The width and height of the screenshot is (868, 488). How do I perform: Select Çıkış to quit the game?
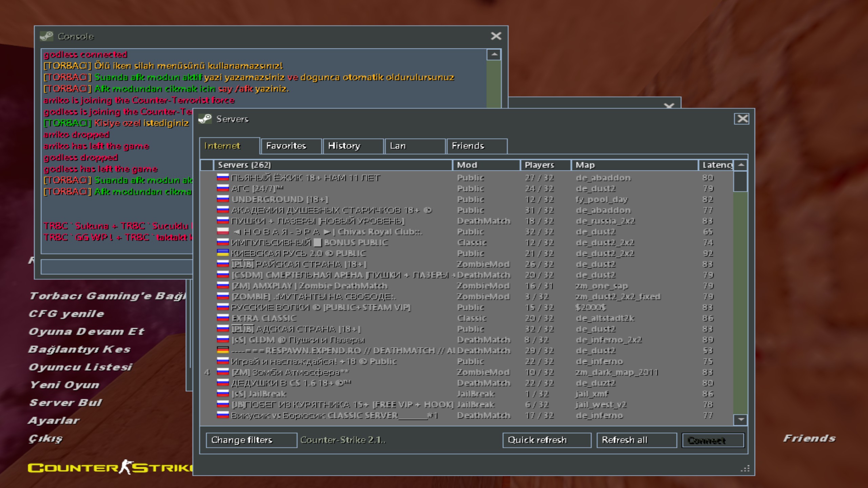(46, 439)
